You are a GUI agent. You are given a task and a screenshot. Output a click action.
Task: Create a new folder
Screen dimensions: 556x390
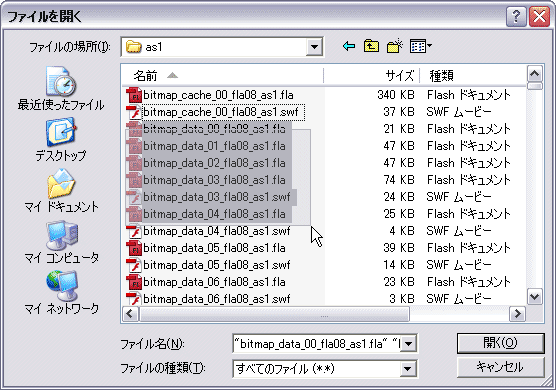coord(395,46)
